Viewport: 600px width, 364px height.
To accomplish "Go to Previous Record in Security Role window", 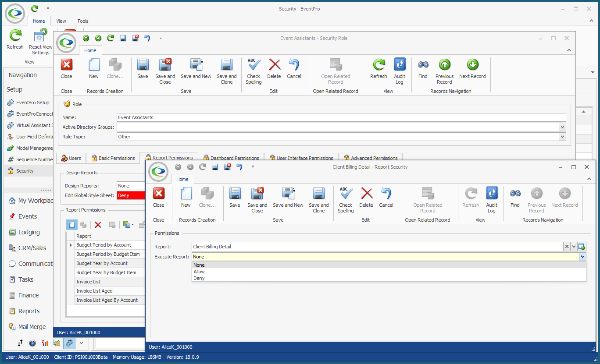I will [x=444, y=71].
